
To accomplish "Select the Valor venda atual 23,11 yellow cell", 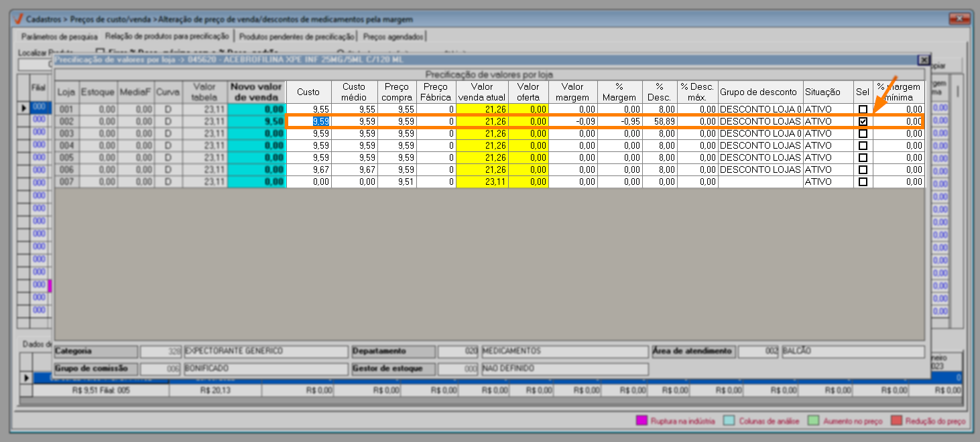I will tap(482, 181).
